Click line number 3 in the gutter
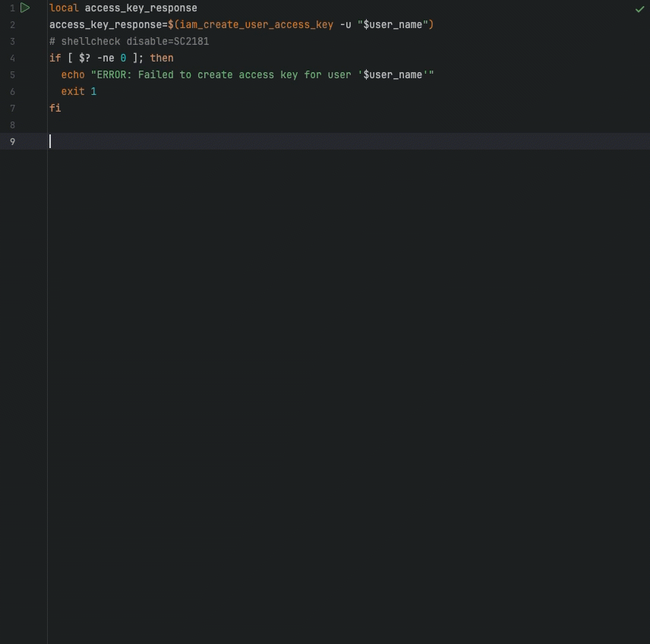The width and height of the screenshot is (650, 644). coord(12,41)
